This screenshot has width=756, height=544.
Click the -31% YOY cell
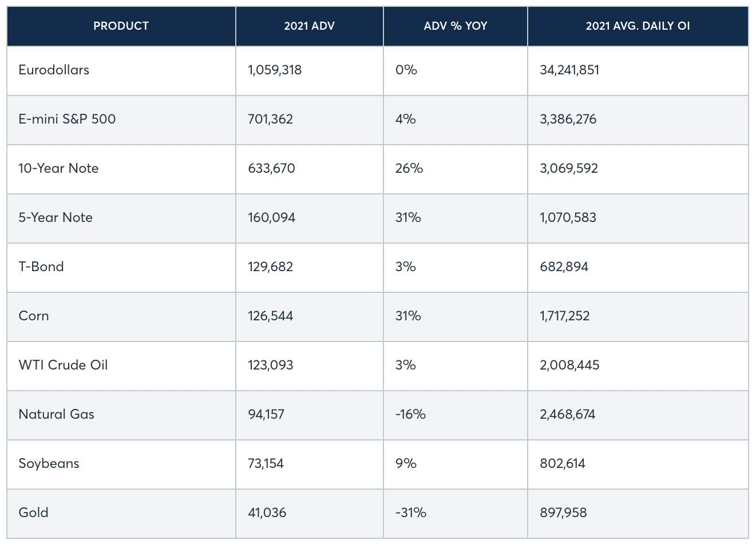tap(456, 514)
